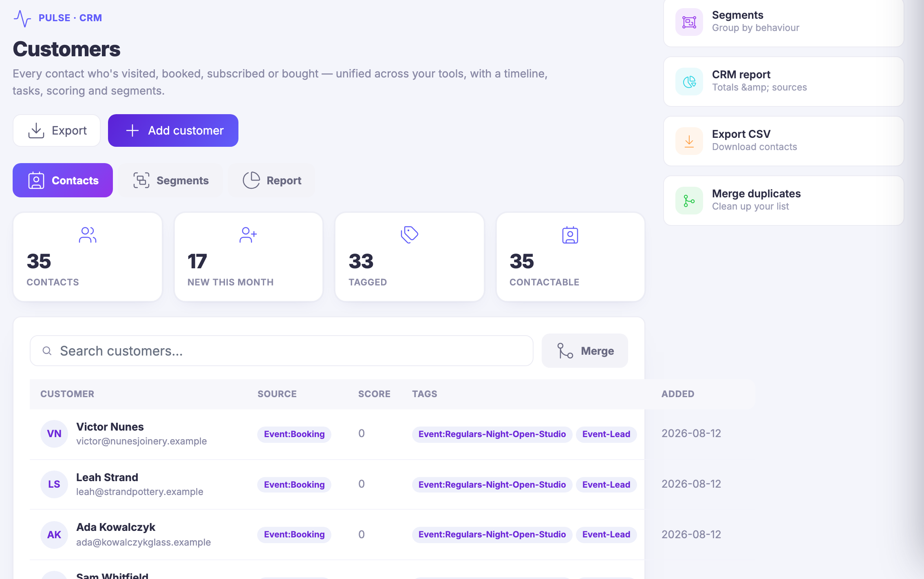
Task: Click the people icon on Contacts stat card
Action: [88, 235]
